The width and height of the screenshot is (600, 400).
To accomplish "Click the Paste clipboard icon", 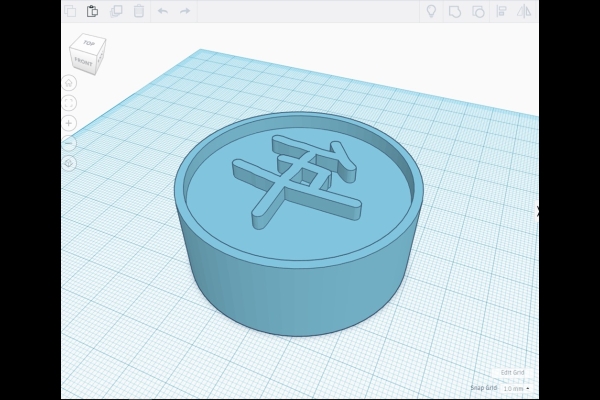I will click(x=93, y=11).
